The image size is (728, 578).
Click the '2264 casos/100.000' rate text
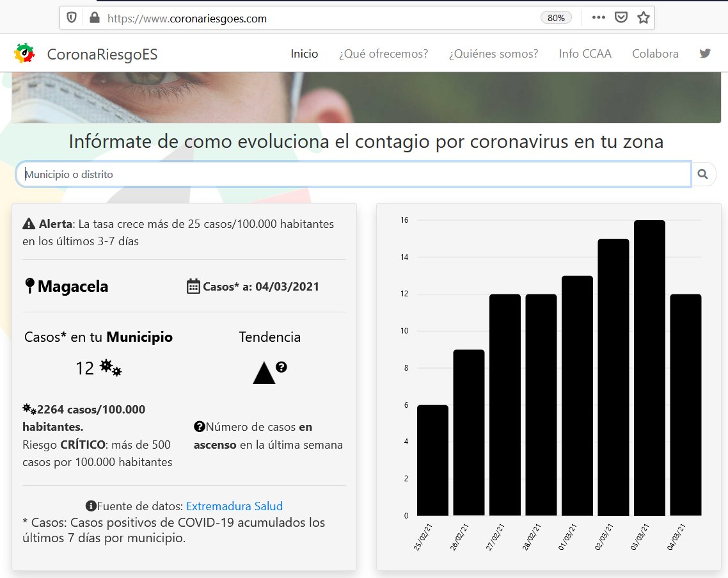tap(91, 410)
